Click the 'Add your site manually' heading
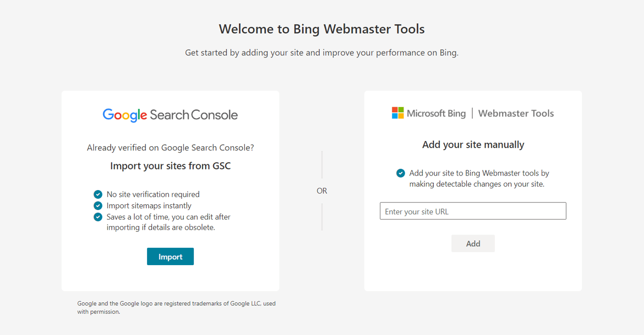 click(473, 144)
